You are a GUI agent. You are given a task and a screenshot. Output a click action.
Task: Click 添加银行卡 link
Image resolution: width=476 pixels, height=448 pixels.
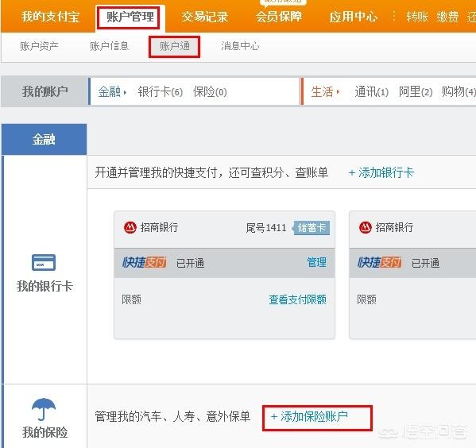tap(381, 172)
